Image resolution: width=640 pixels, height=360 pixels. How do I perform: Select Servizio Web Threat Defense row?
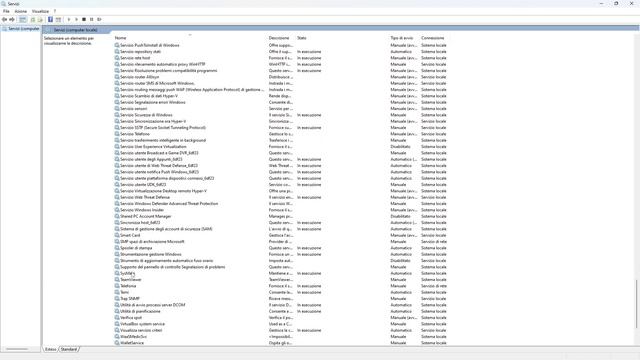click(x=281, y=198)
